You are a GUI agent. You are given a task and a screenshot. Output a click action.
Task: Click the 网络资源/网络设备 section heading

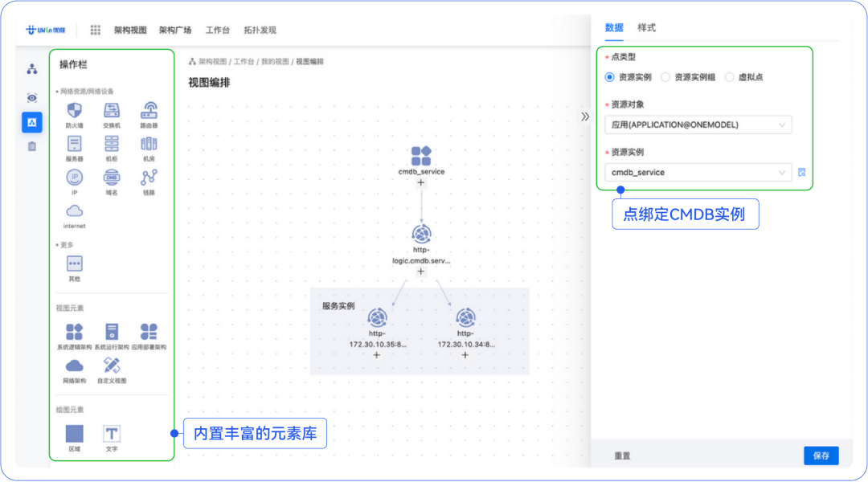click(x=86, y=92)
